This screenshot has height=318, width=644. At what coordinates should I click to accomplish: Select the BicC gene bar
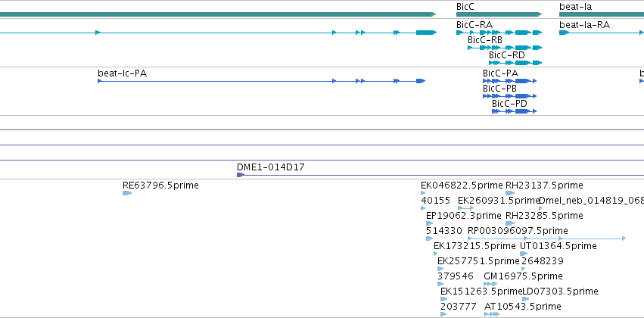pos(499,14)
